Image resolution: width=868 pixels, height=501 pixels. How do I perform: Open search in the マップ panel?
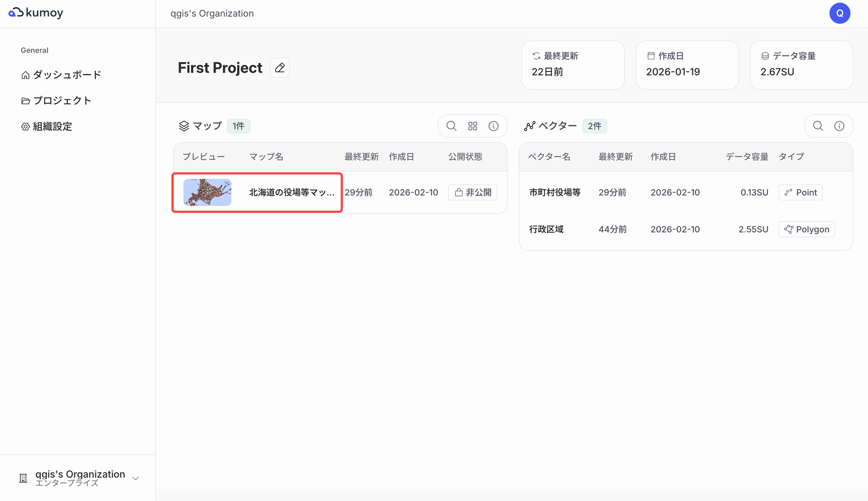pyautogui.click(x=451, y=126)
